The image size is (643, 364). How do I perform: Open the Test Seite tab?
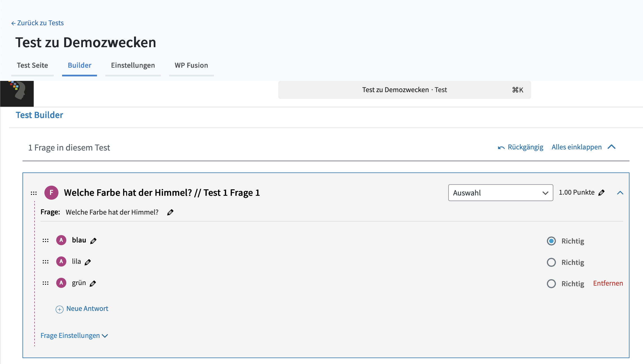(x=32, y=65)
